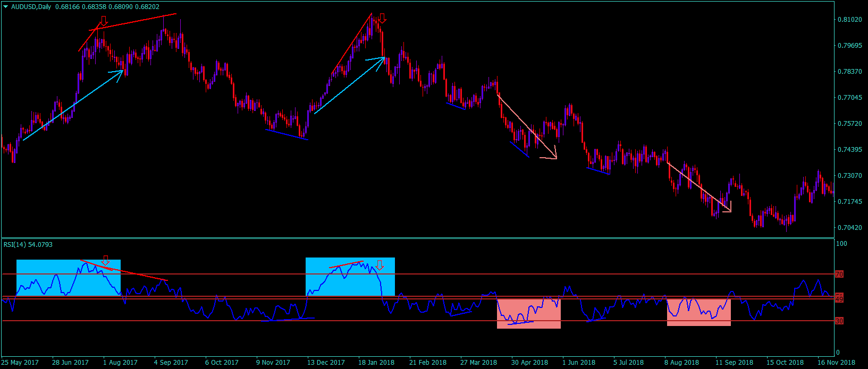Select the pink arrowhead near September 2018
868x369 pixels.
[x=728, y=209]
